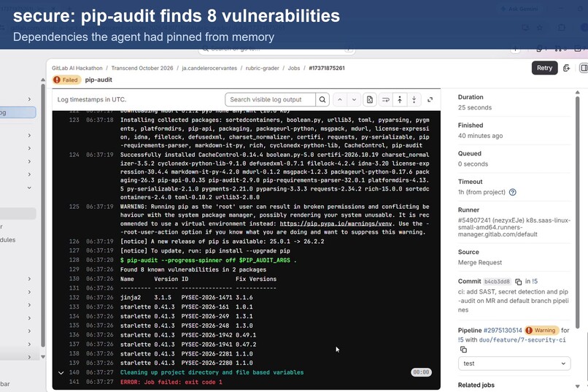Viewport: 588px width, 392px height.
Task: Copy the branch name duo/feature/7-security-ci icon
Action: [x=463, y=350]
